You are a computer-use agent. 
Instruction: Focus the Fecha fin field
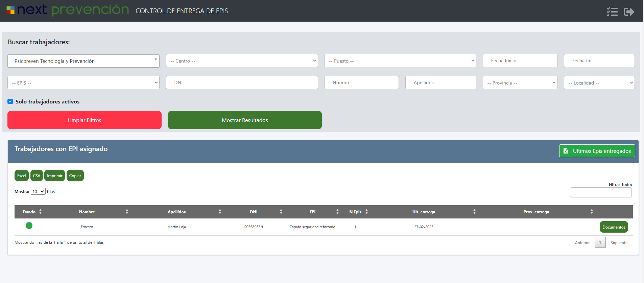coord(599,61)
